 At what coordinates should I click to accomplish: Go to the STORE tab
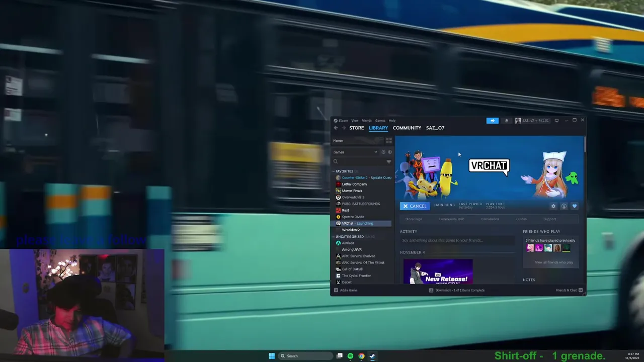[x=357, y=128]
